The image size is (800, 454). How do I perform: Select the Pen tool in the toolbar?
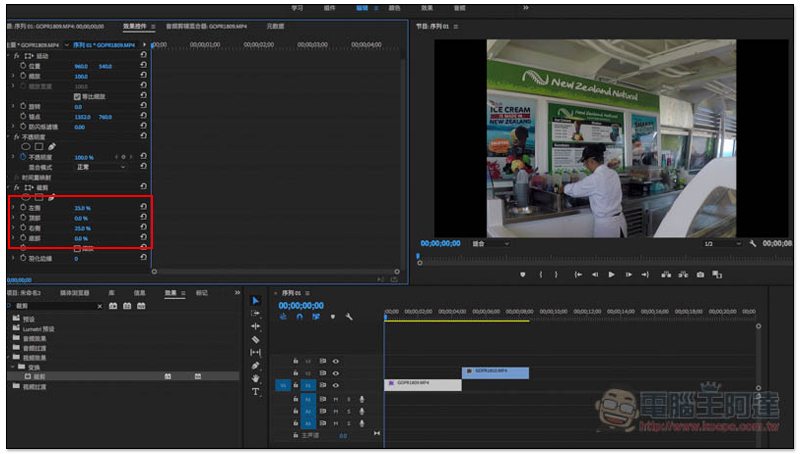pos(255,365)
